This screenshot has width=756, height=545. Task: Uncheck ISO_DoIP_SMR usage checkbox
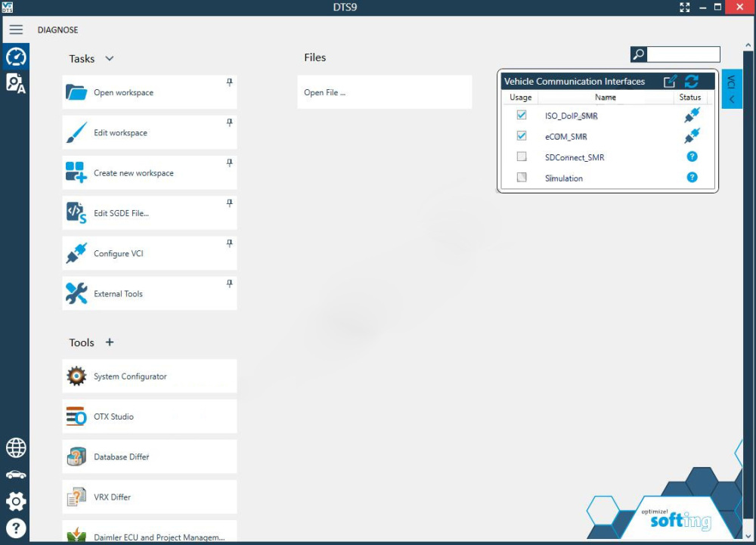pyautogui.click(x=521, y=115)
